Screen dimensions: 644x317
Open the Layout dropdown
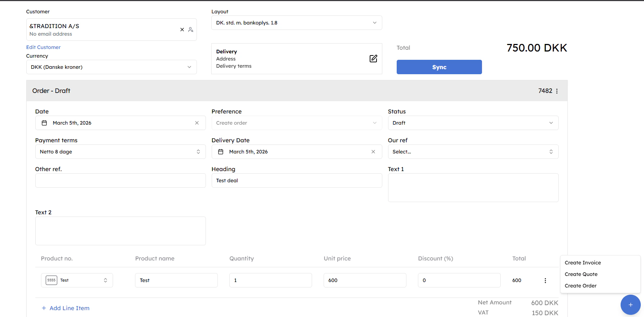(297, 23)
